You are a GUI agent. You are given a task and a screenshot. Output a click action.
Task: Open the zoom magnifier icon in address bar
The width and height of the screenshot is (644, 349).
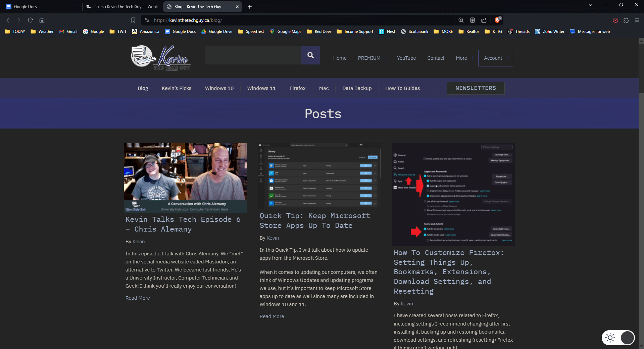coord(461,20)
